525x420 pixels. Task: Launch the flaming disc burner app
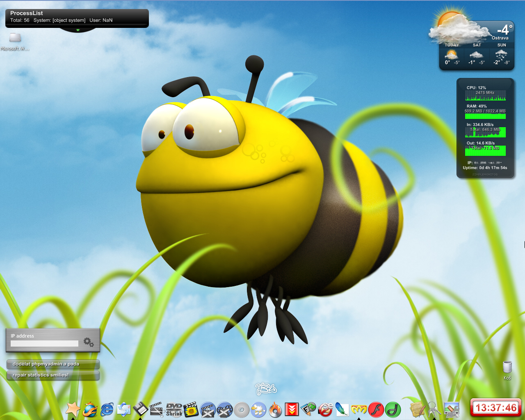275,409
